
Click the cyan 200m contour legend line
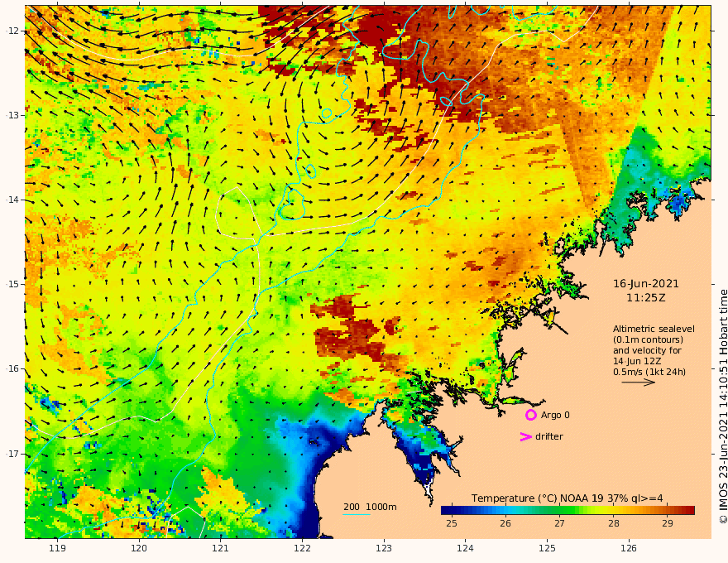357,514
